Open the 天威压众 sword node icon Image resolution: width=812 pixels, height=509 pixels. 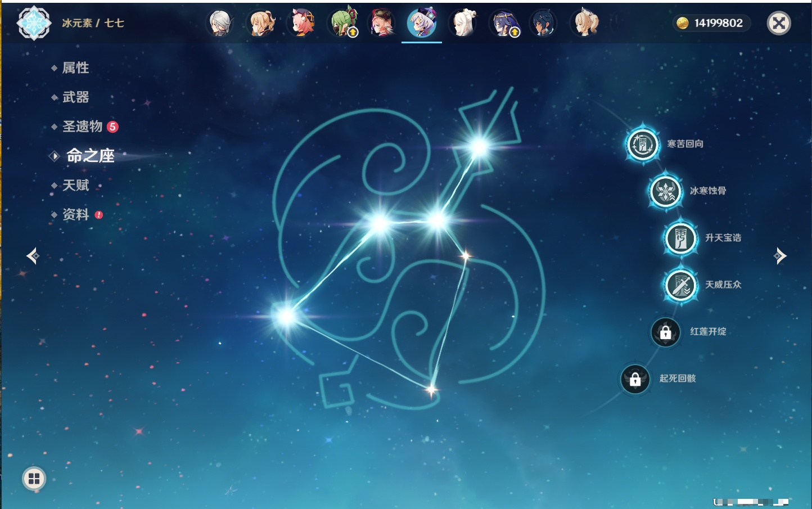coord(680,285)
